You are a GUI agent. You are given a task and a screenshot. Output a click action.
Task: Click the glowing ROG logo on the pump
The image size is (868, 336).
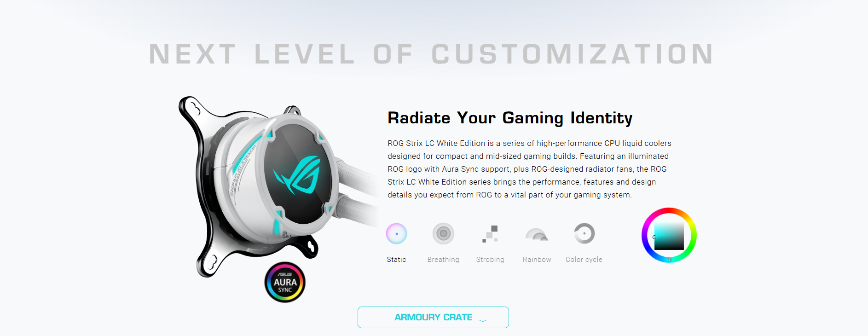pos(297,175)
